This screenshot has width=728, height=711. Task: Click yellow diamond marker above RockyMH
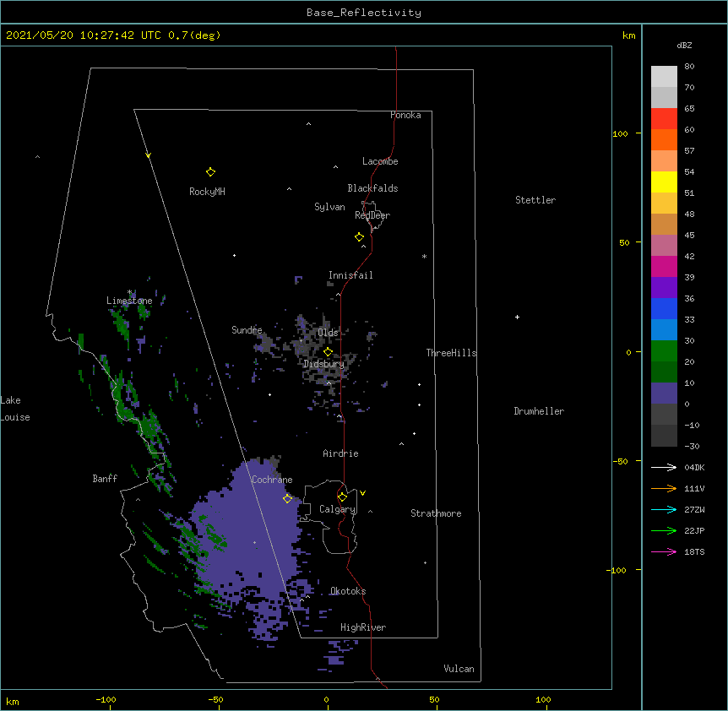click(210, 172)
